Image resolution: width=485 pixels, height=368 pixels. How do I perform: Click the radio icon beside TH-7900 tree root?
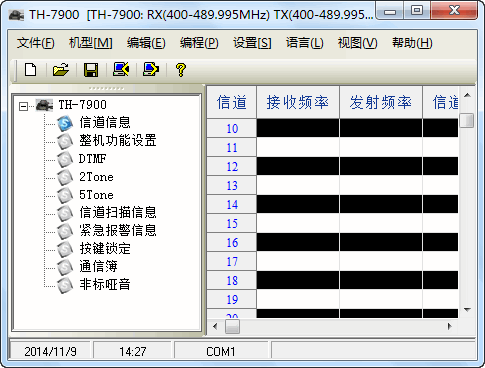[x=45, y=105]
